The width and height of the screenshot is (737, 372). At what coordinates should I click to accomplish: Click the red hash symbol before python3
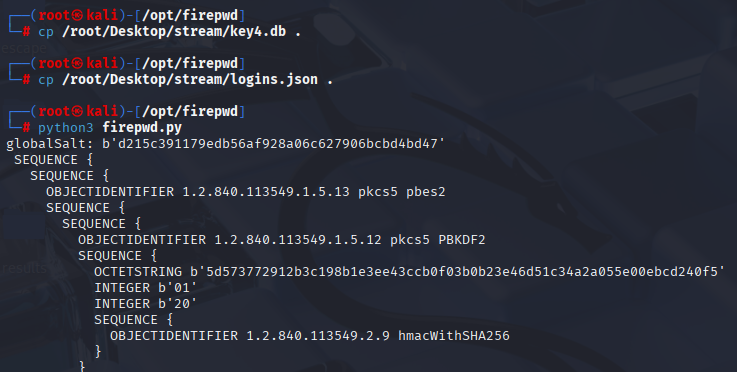pos(26,127)
